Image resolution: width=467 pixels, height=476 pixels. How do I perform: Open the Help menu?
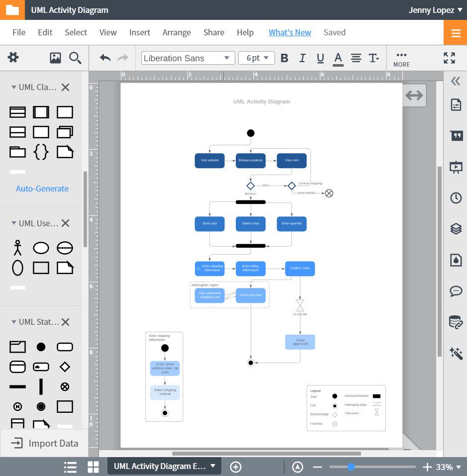pos(245,32)
